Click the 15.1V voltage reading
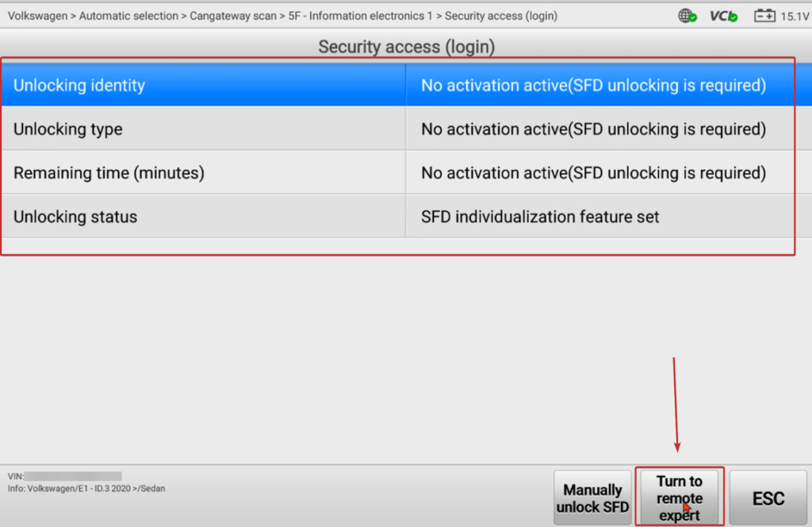Image resolution: width=812 pixels, height=527 pixels. click(x=795, y=17)
